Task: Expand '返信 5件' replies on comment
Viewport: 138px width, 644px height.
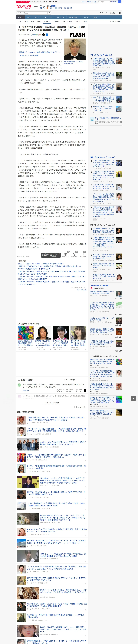Action: [26, 390]
